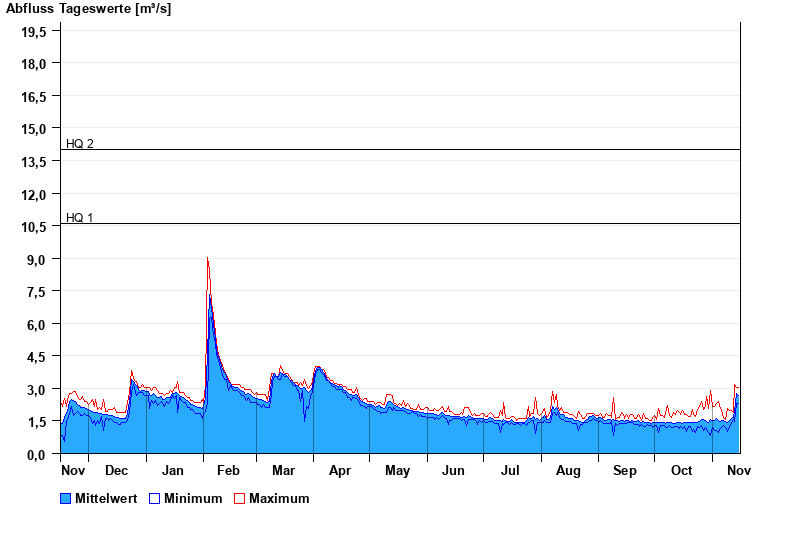
Task: Click the Feb month label on x-axis
Action: coord(228,470)
